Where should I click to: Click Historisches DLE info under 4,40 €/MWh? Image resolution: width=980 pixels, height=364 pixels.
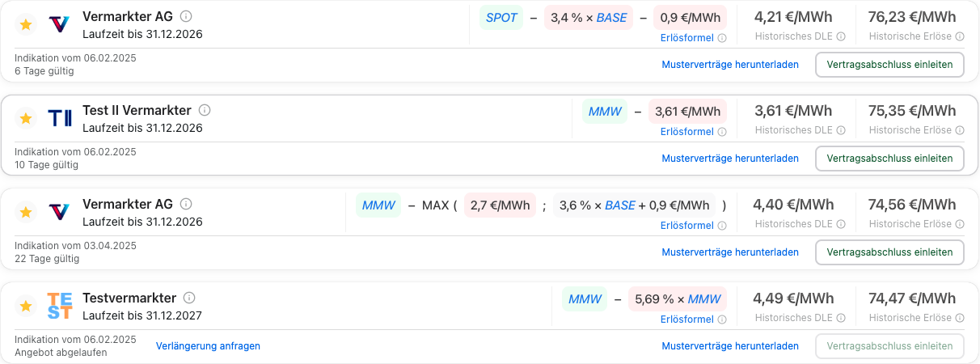841,224
